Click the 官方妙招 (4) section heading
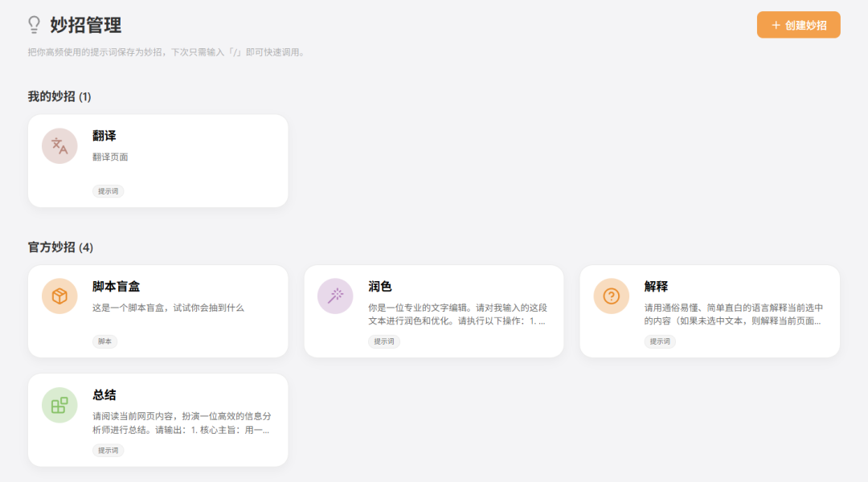Viewport: 868px width, 482px height. pyautogui.click(x=60, y=247)
